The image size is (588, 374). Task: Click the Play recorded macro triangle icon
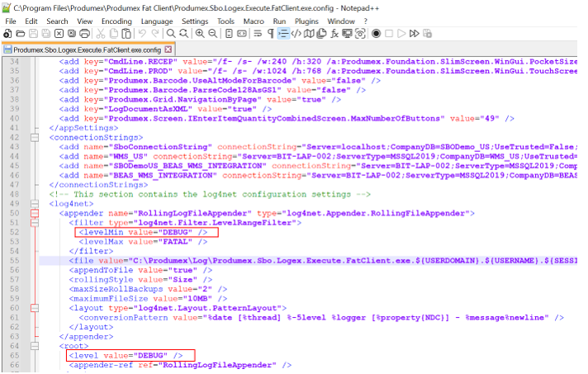(x=401, y=34)
